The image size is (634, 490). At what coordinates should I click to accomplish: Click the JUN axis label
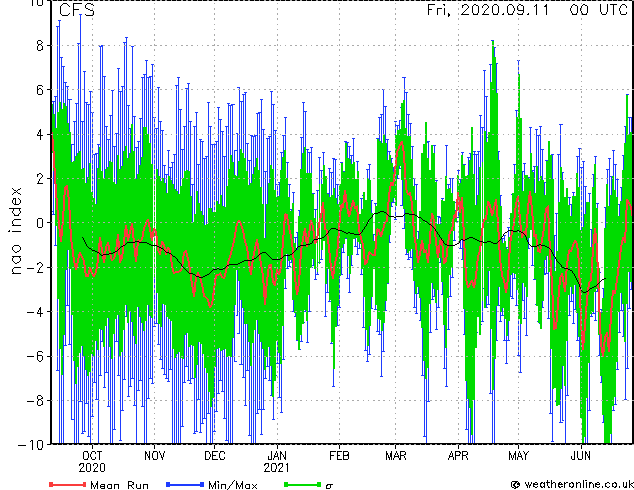(x=581, y=456)
